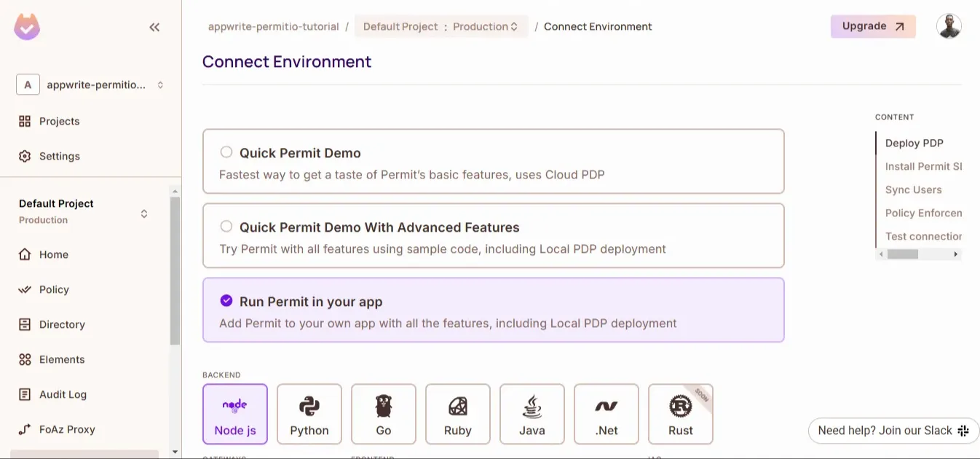This screenshot has height=459, width=980.
Task: Jump to Install Permit SDK content section
Action: (923, 166)
